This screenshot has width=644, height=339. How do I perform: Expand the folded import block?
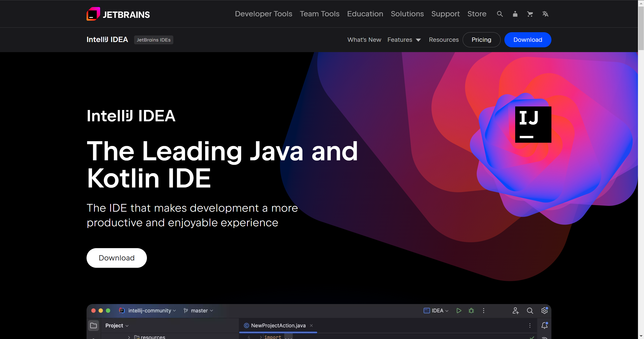click(261, 337)
